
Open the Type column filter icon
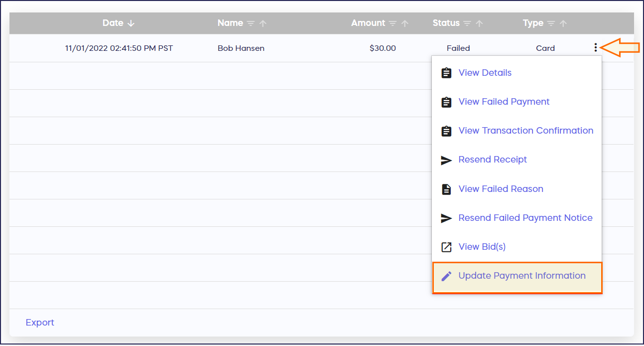[551, 23]
